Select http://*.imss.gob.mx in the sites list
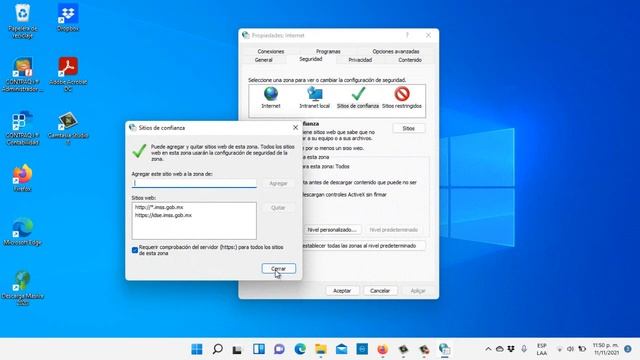640x360 pixels. click(159, 207)
